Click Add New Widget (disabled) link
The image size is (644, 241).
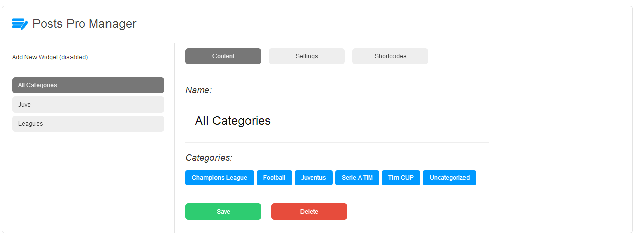click(x=50, y=57)
